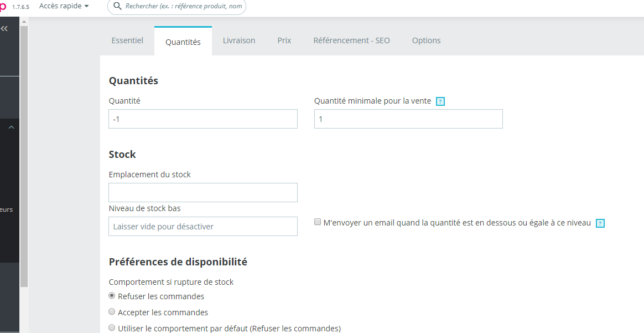Focus the Quantité input field

click(203, 119)
